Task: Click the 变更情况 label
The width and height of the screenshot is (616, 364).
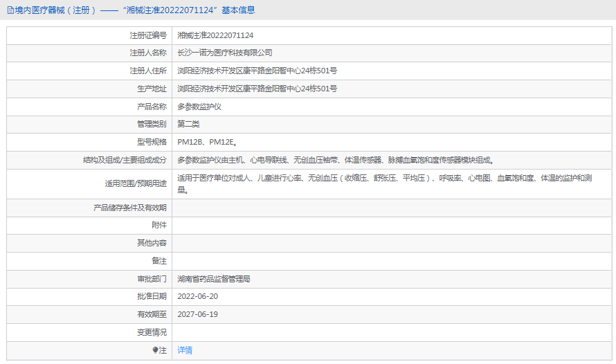Action: pos(152,333)
